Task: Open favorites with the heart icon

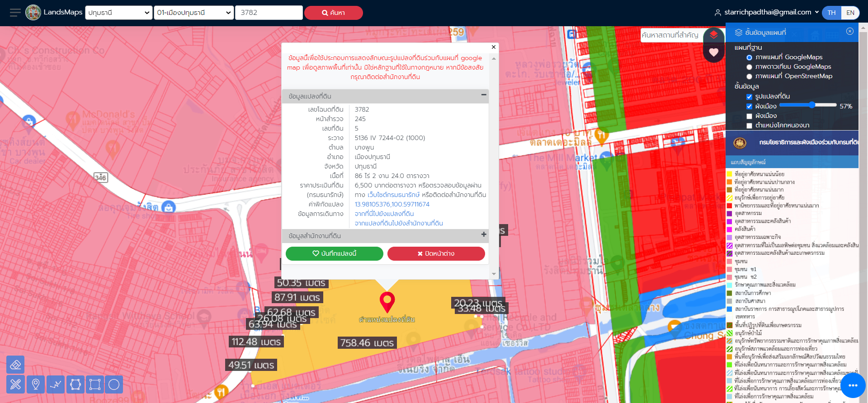Action: pyautogui.click(x=714, y=52)
